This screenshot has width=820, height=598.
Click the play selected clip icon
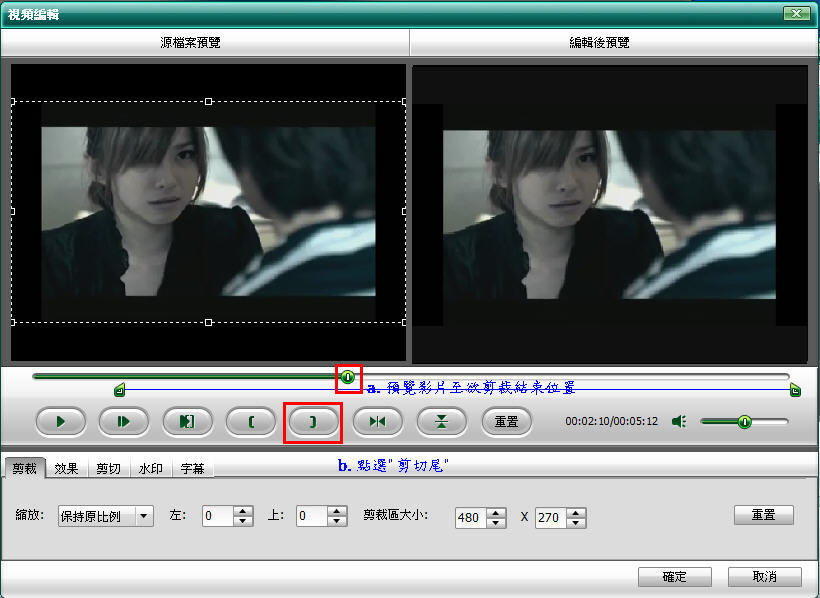(186, 422)
